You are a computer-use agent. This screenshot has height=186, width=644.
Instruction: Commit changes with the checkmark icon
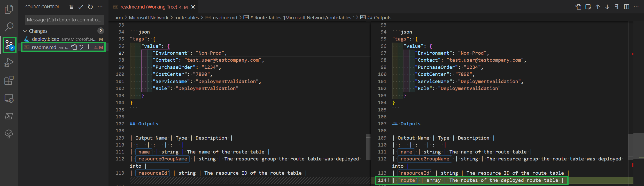pyautogui.click(x=81, y=7)
